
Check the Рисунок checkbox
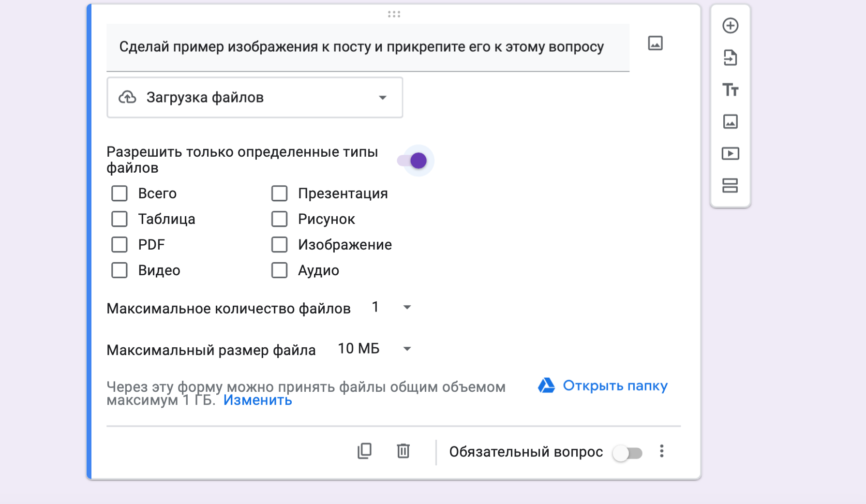280,219
